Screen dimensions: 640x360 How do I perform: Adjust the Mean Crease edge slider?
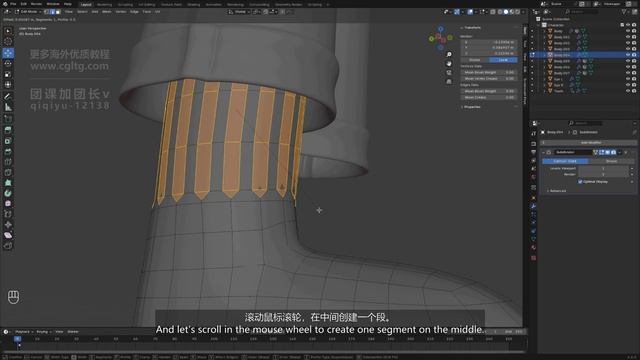489,98
